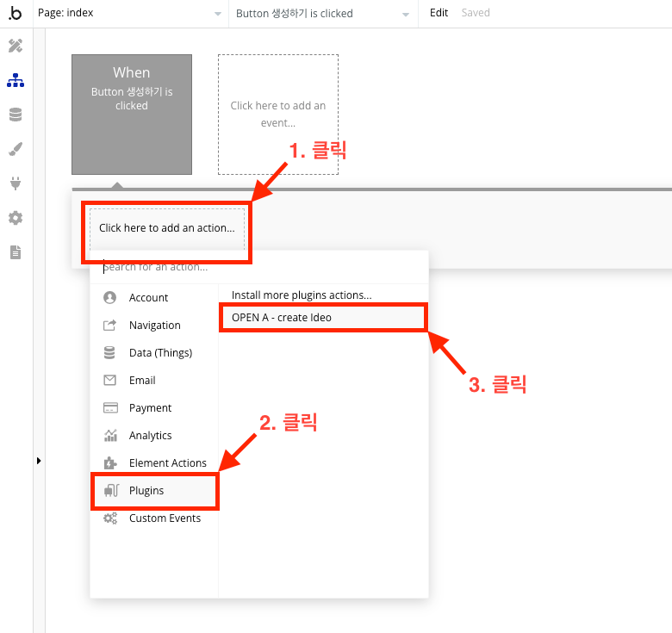Open the Plugins plug icon in the sidebar
This screenshot has width=672, height=633.
point(16,183)
